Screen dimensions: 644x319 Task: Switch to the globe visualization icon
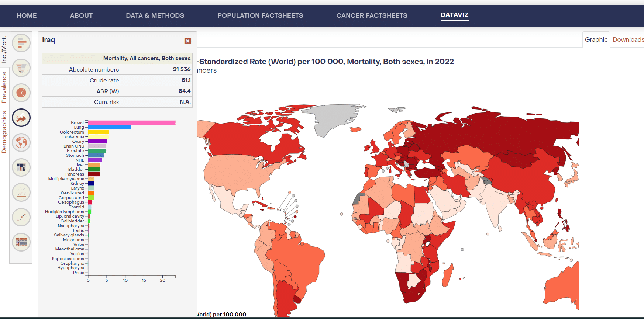click(21, 143)
